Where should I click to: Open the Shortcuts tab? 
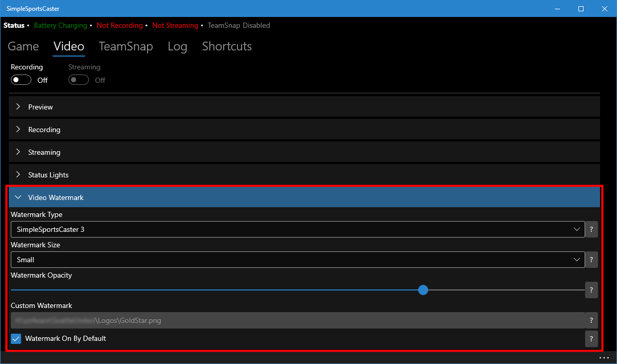coord(227,46)
